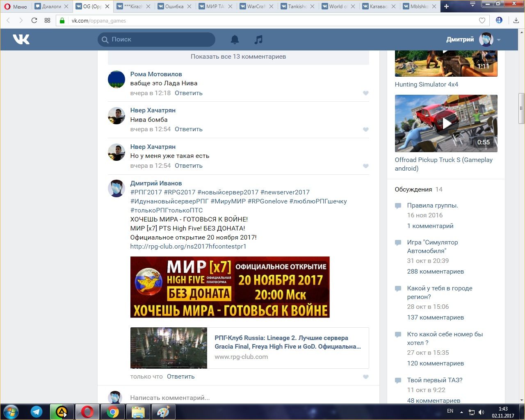
Task: Click the VK Поиск search field
Action: (156, 39)
